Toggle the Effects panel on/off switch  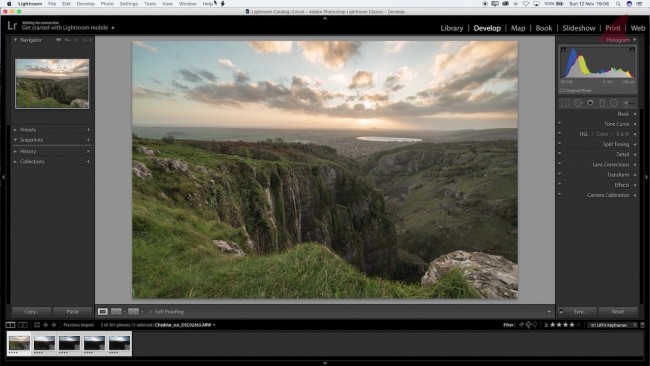pos(560,184)
